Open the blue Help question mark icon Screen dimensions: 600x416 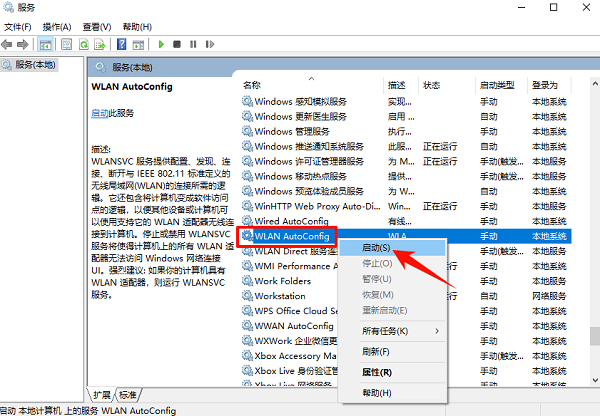121,44
